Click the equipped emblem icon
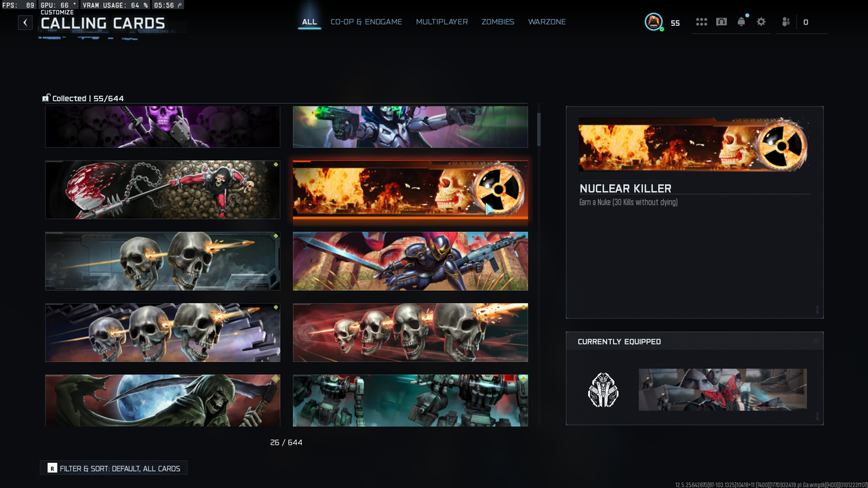Image resolution: width=868 pixels, height=488 pixels. pyautogui.click(x=602, y=390)
